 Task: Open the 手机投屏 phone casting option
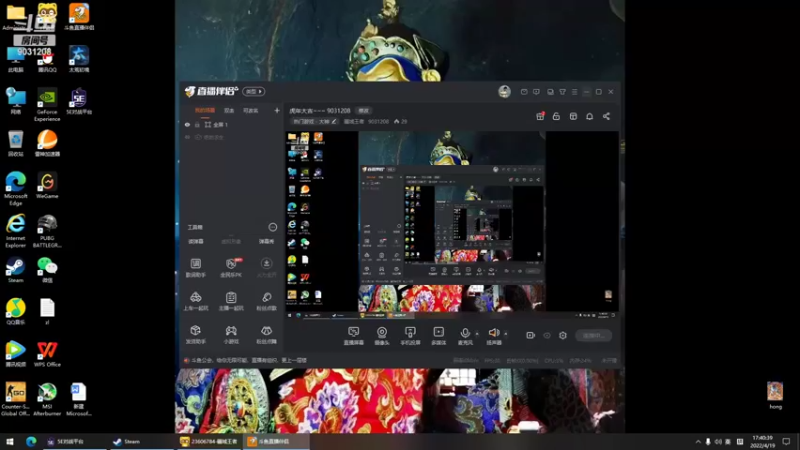pyautogui.click(x=410, y=336)
